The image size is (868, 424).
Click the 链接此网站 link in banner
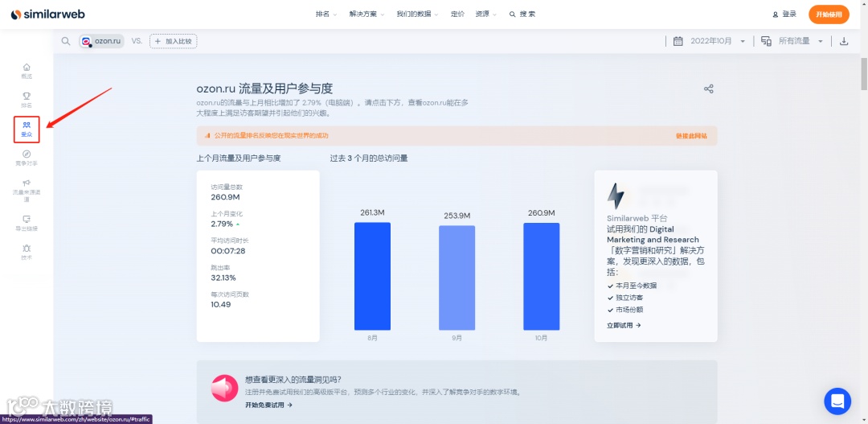(x=691, y=136)
